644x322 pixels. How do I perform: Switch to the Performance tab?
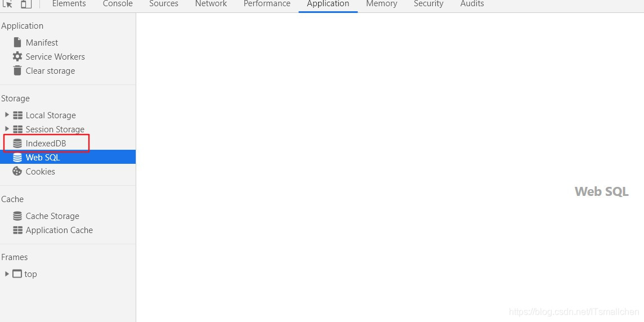[x=267, y=4]
